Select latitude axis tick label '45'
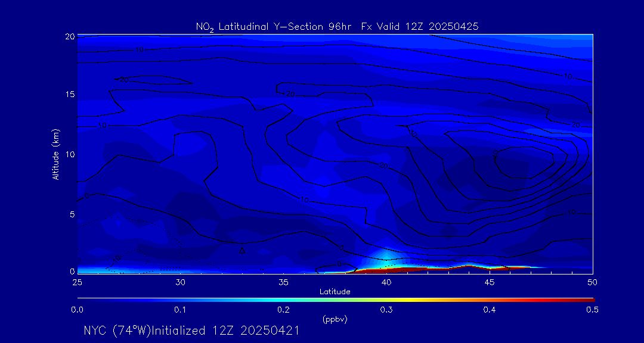The image size is (644, 343). pos(489,282)
